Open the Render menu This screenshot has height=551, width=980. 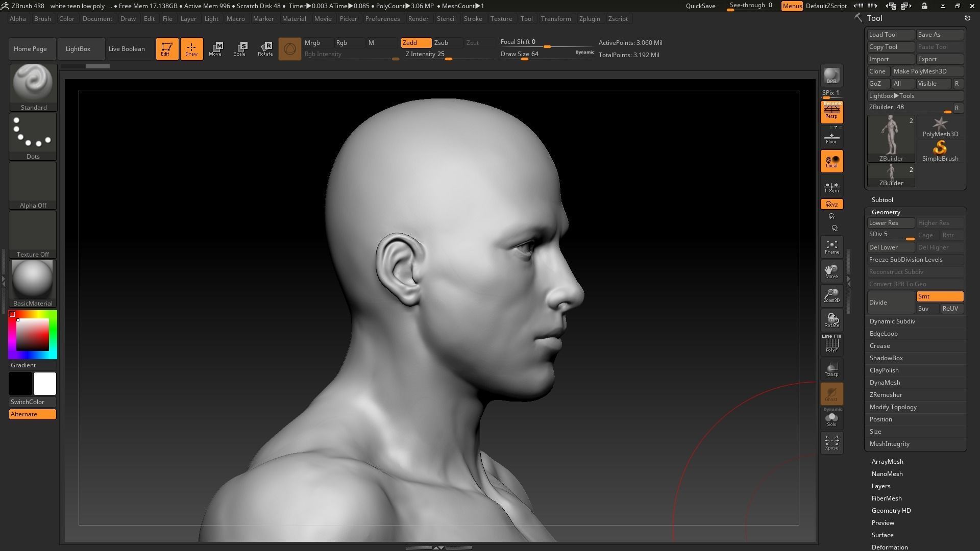point(418,19)
